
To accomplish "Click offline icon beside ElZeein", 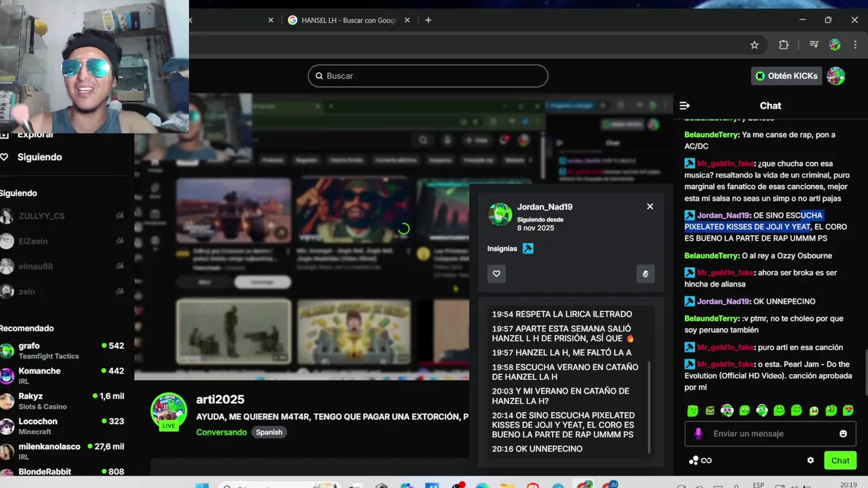I will pos(120,241).
